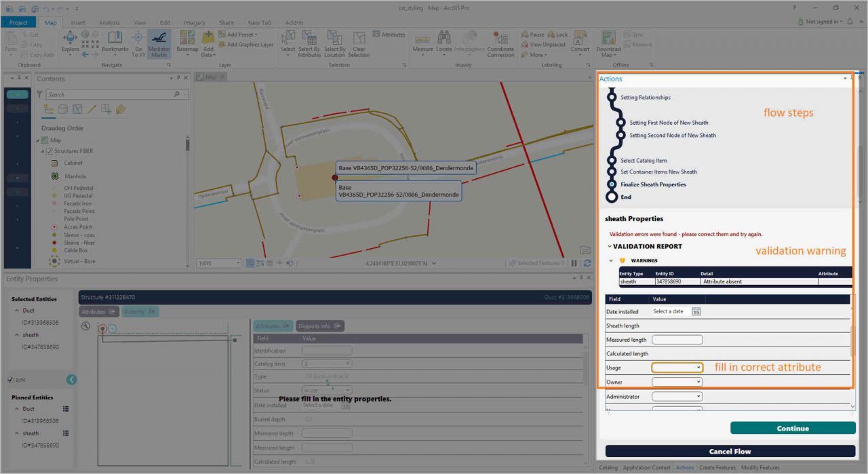
Task: Open the Imagery ribbon tab
Action: [194, 22]
